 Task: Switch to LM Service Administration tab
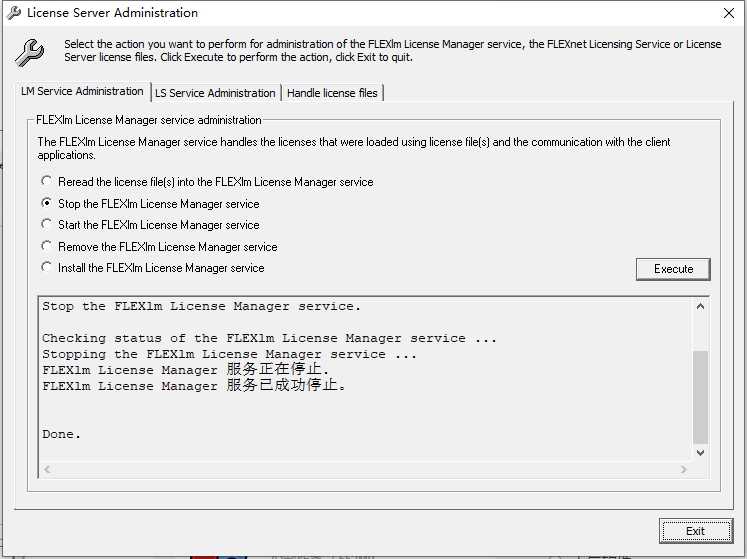82,91
